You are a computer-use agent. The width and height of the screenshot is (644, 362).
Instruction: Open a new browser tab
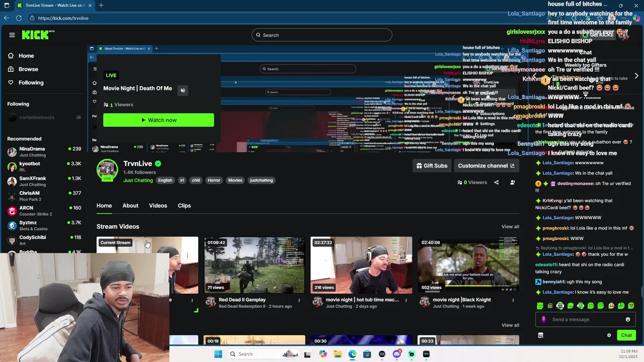(101, 6)
